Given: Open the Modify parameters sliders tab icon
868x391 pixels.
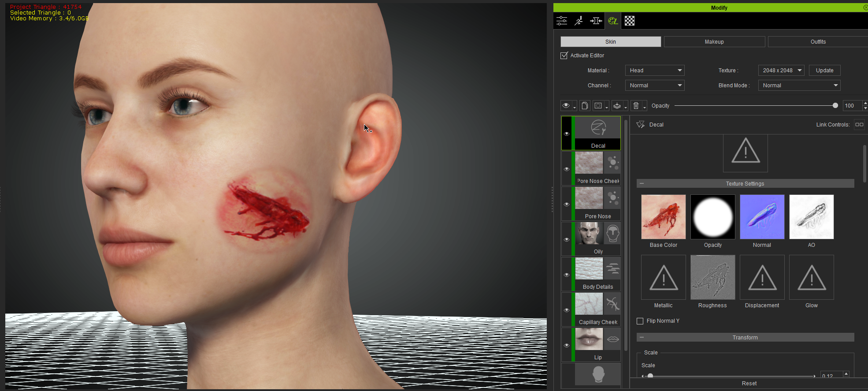Looking at the screenshot, I should pyautogui.click(x=562, y=21).
